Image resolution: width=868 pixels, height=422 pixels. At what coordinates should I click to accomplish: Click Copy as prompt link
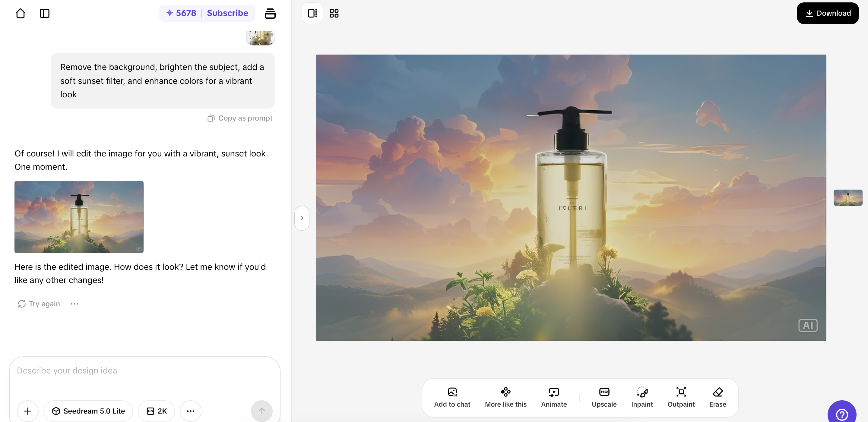pyautogui.click(x=240, y=118)
